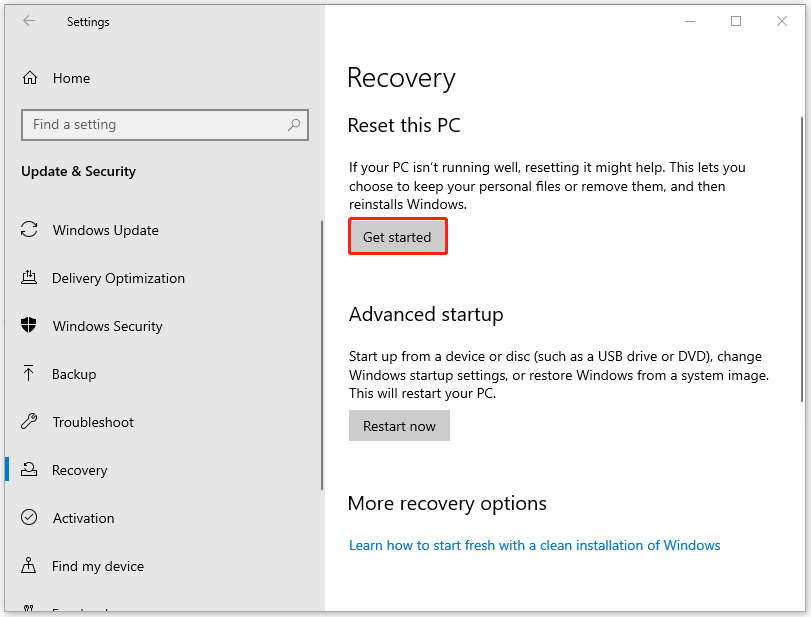Image resolution: width=811 pixels, height=617 pixels.
Task: Click the Windows Security shield icon
Action: click(30, 326)
